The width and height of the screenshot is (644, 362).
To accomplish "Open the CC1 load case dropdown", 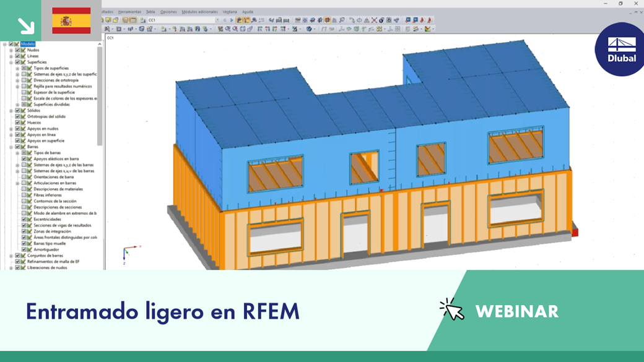I will 218,20.
